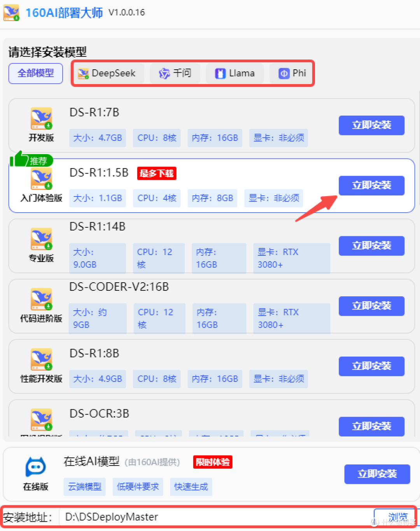Image resolution: width=420 pixels, height=531 pixels.
Task: Click the 推荐 thumbs-up badge
Action: [31, 160]
